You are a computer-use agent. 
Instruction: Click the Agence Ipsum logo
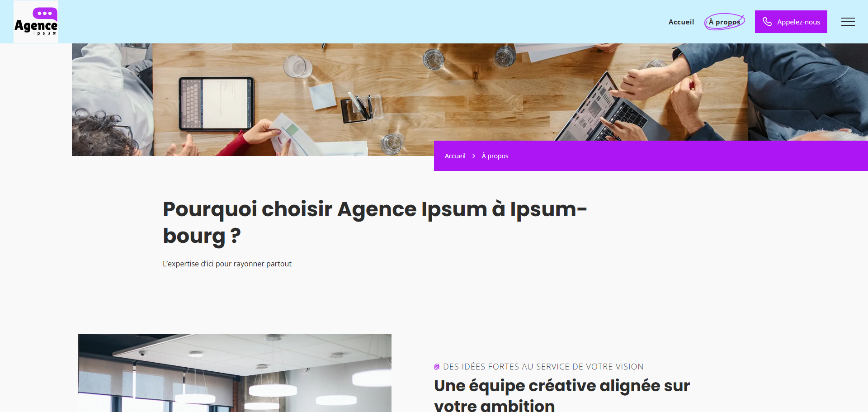pos(36,22)
